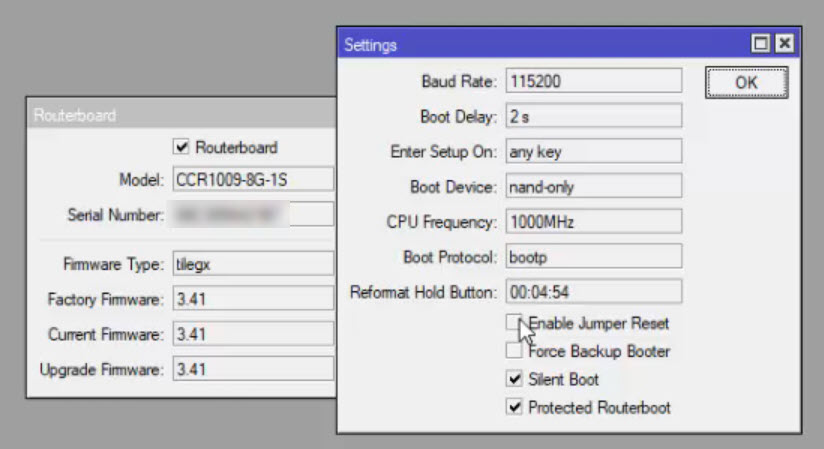The width and height of the screenshot is (824, 449).
Task: Select the Enter Setup On field
Action: tap(594, 151)
